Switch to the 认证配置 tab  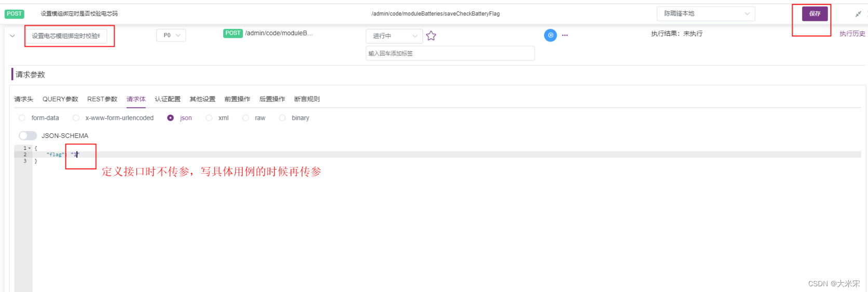(x=168, y=99)
